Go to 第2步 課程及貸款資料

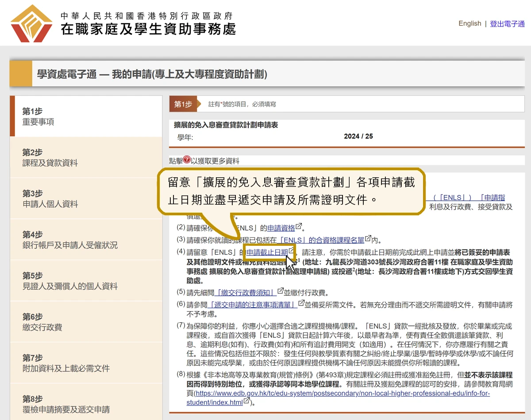tap(86, 157)
